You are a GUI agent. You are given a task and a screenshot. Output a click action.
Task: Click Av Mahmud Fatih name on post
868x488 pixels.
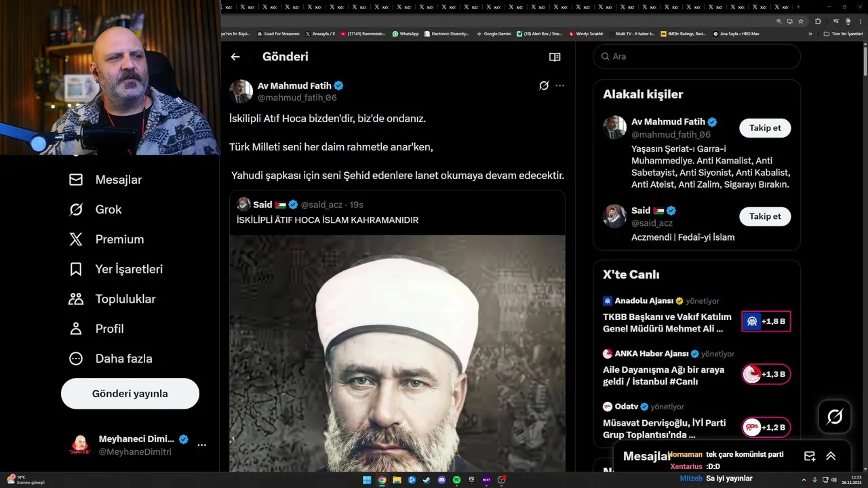(294, 85)
